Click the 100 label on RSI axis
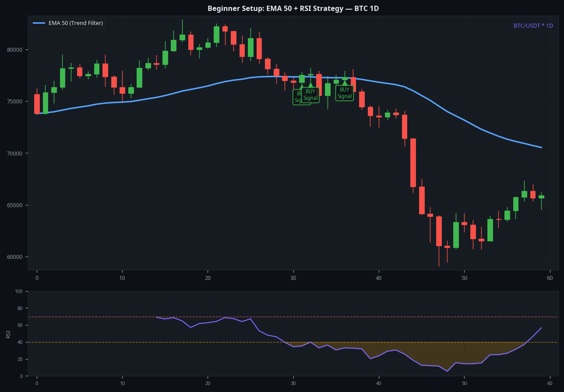 (x=20, y=292)
